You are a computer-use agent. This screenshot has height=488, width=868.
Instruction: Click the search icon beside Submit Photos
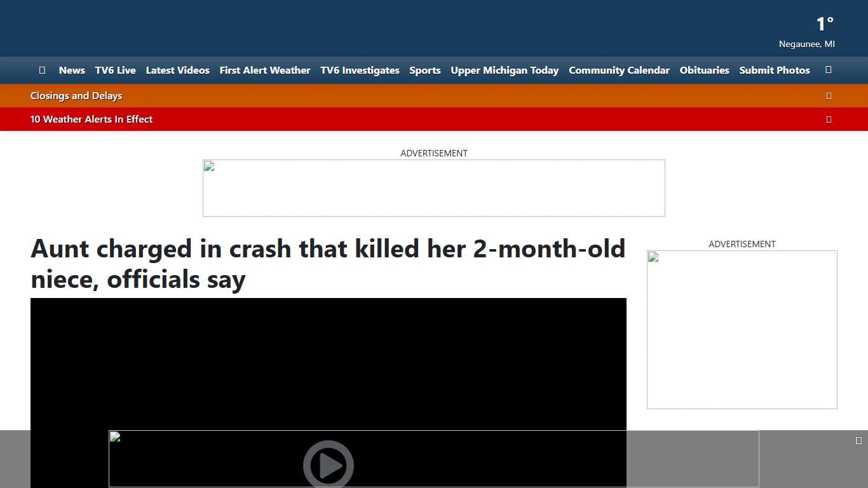[x=828, y=70]
